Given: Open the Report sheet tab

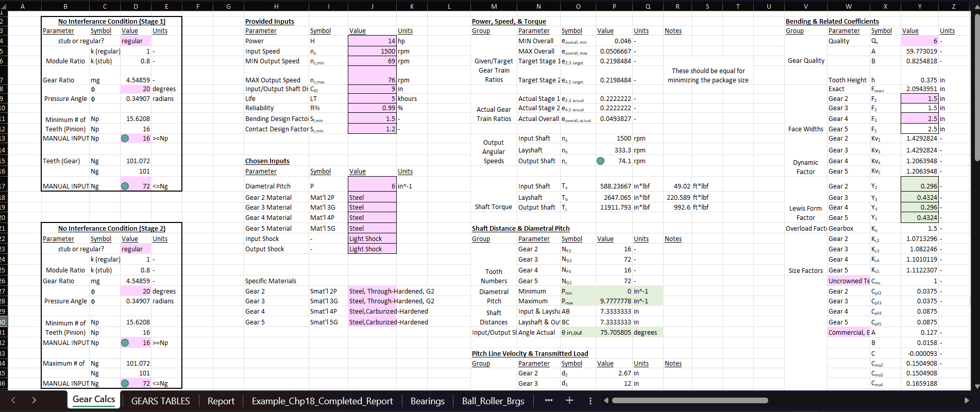Looking at the screenshot, I should (x=221, y=401).
